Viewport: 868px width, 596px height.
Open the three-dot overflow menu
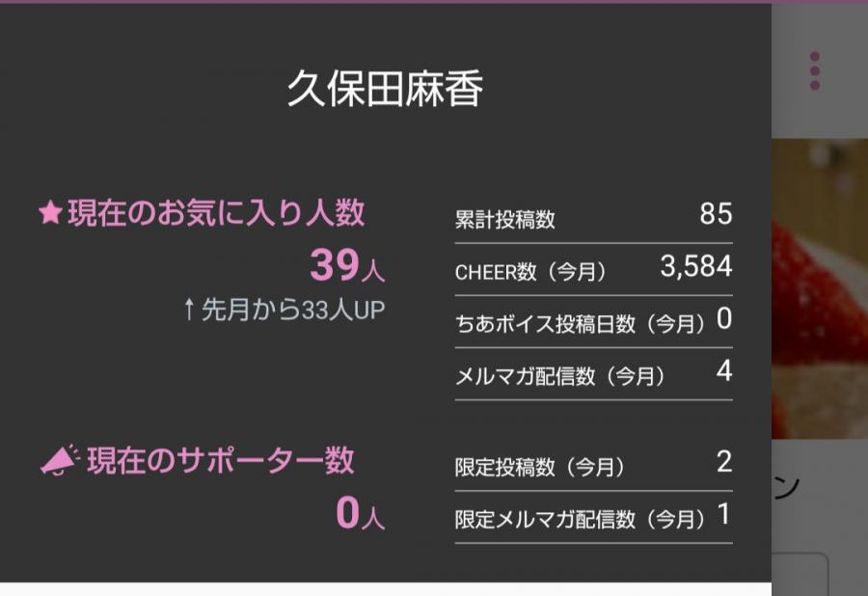[x=815, y=71]
